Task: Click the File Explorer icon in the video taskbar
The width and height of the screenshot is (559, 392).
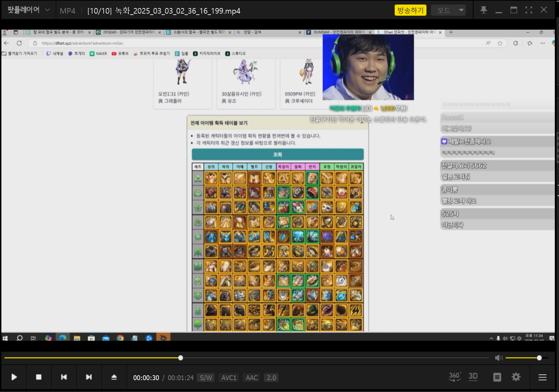Action: tap(77, 338)
